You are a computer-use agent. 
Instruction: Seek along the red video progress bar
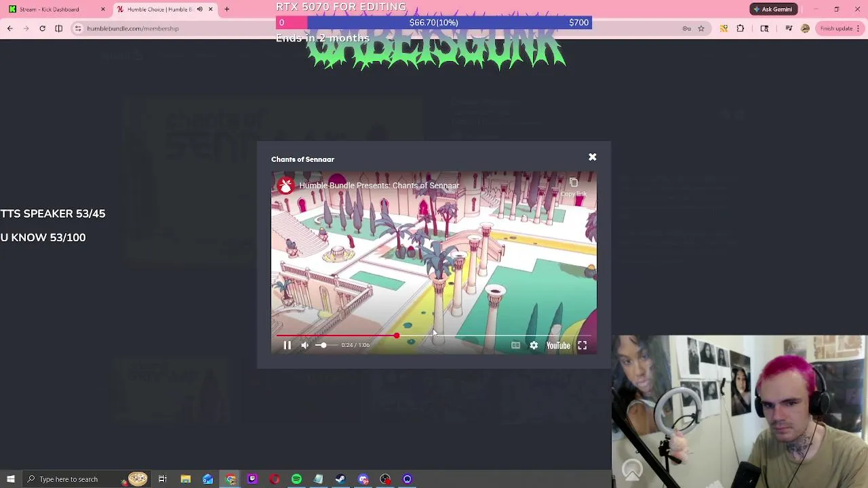click(434, 335)
